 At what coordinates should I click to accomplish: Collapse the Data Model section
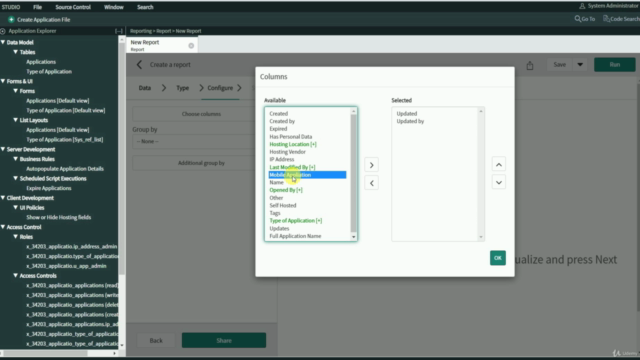pos(3,42)
